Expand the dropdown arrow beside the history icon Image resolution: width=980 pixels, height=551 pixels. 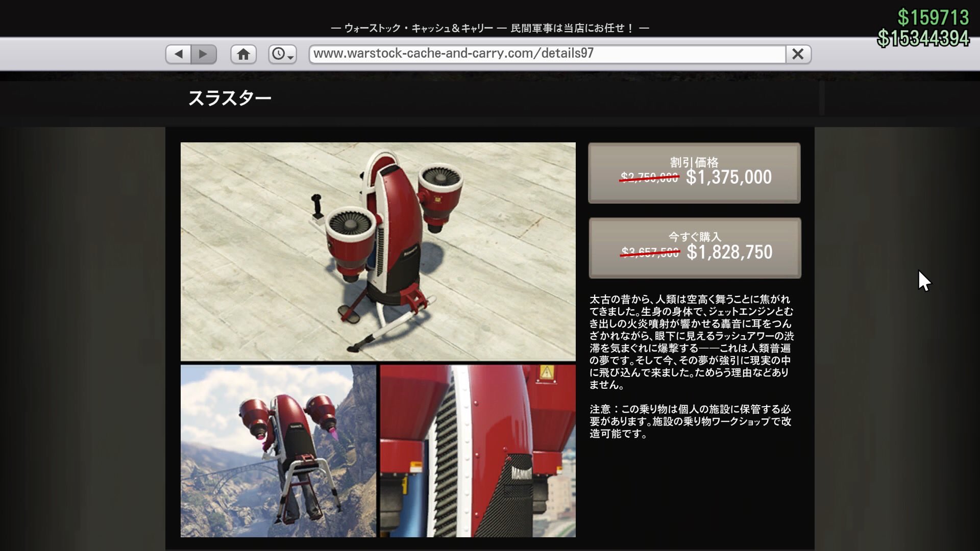coord(291,57)
